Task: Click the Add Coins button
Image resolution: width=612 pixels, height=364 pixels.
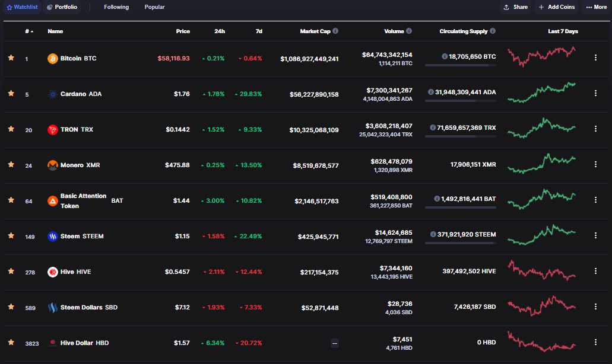Action: click(557, 7)
